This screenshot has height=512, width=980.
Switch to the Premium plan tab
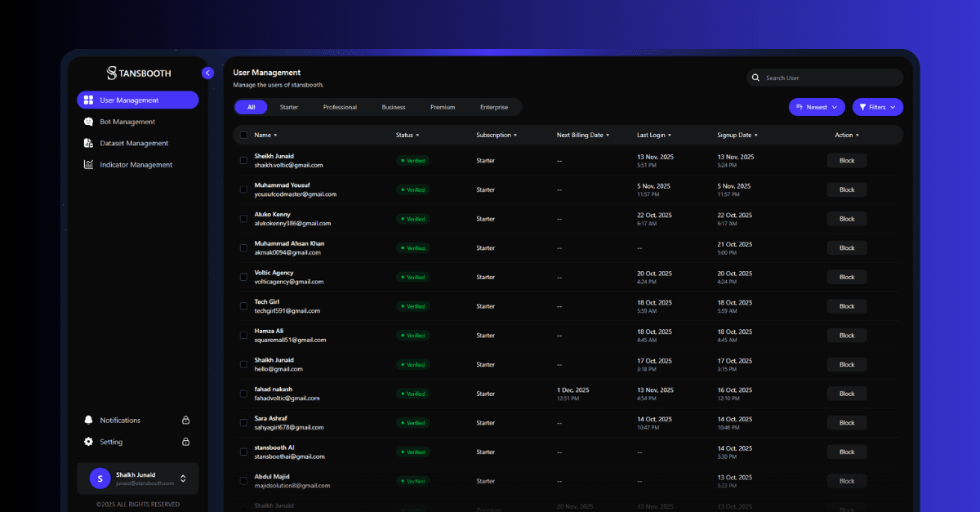(443, 107)
